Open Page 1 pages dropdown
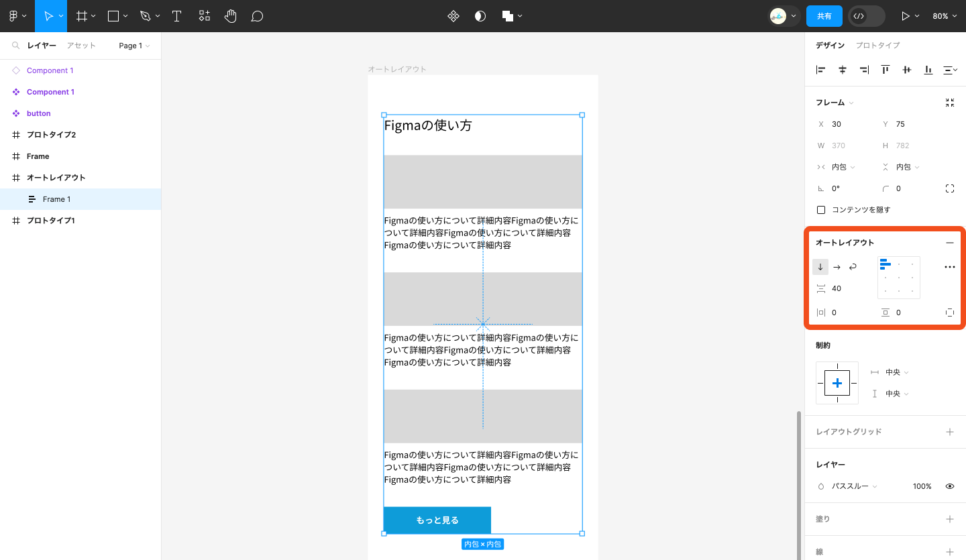The height and width of the screenshot is (560, 966). 134,46
